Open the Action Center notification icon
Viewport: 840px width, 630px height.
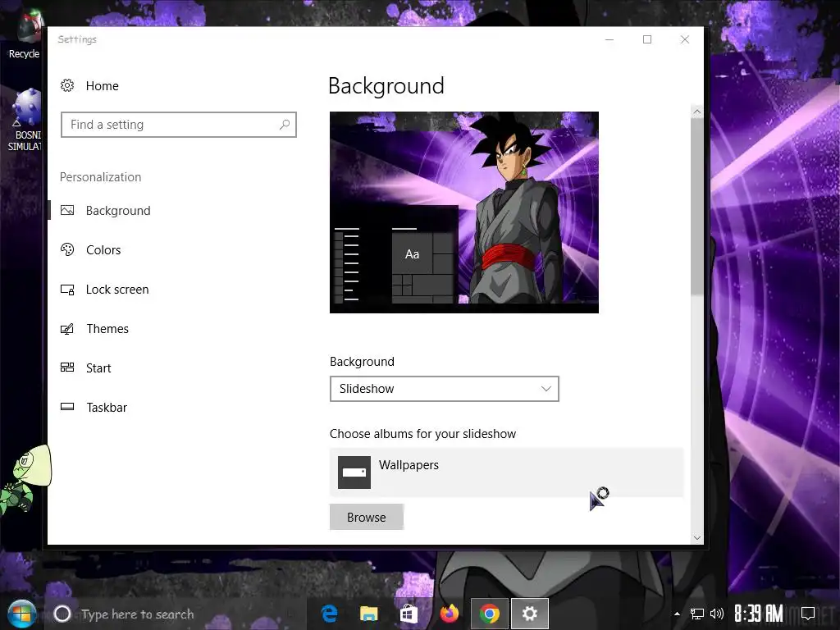[808, 614]
